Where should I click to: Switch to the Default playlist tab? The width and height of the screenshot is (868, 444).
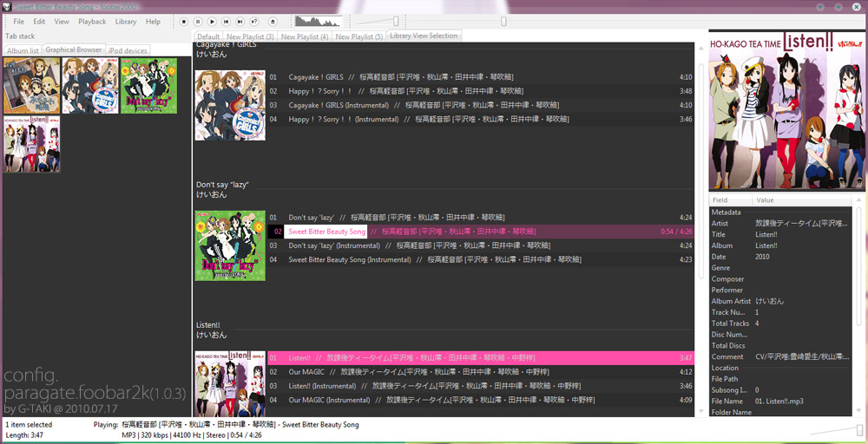(x=208, y=36)
